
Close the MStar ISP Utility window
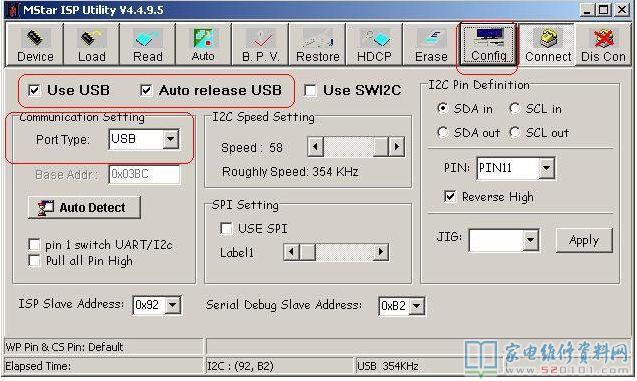coord(622,10)
